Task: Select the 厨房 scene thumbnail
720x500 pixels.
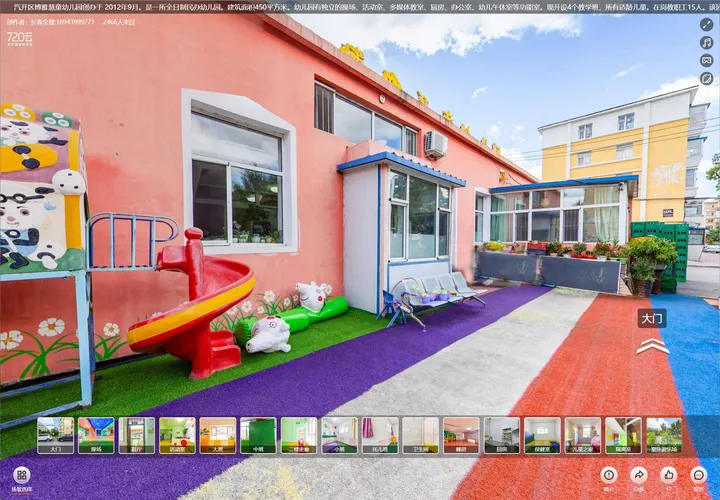Action: [x=502, y=435]
